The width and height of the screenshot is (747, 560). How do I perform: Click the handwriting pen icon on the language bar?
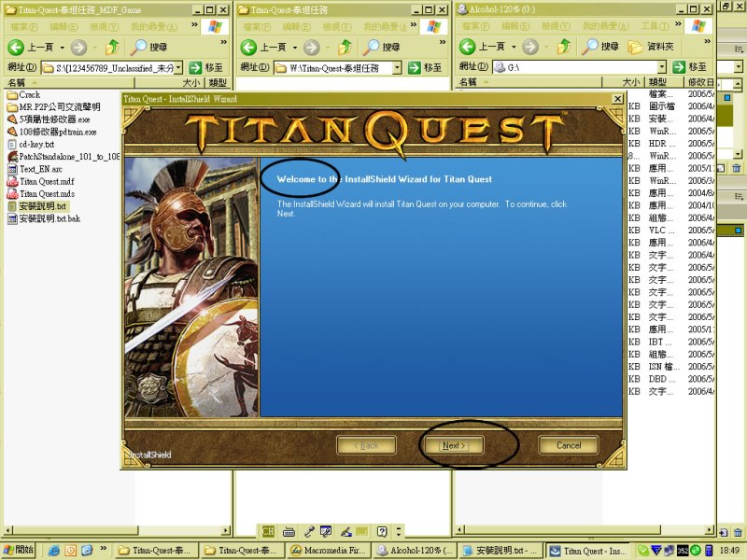click(x=345, y=531)
